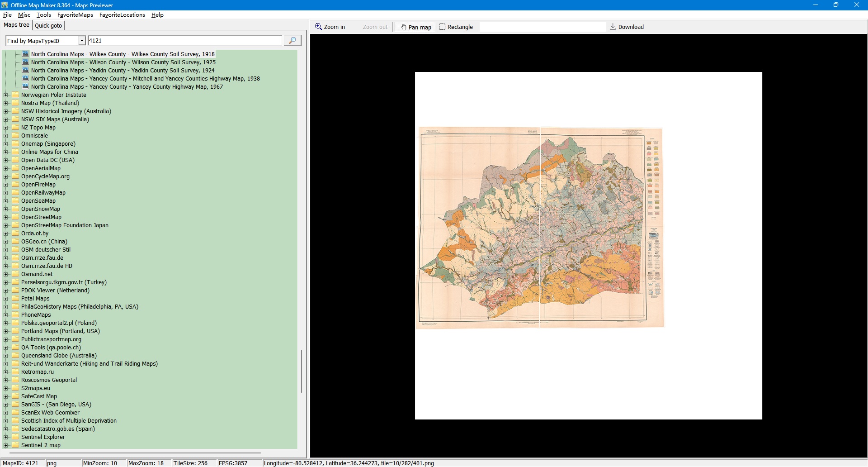Expand the Norwegian Polar Institute node
Viewport: 868px width, 467px height.
[6, 95]
